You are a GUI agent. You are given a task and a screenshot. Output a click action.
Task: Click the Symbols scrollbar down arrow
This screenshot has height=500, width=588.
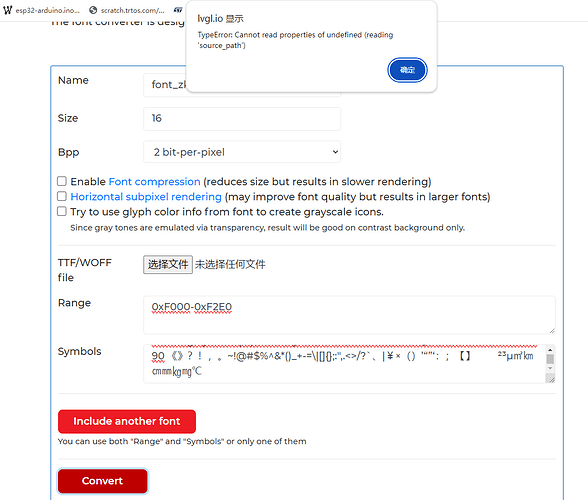[550, 368]
